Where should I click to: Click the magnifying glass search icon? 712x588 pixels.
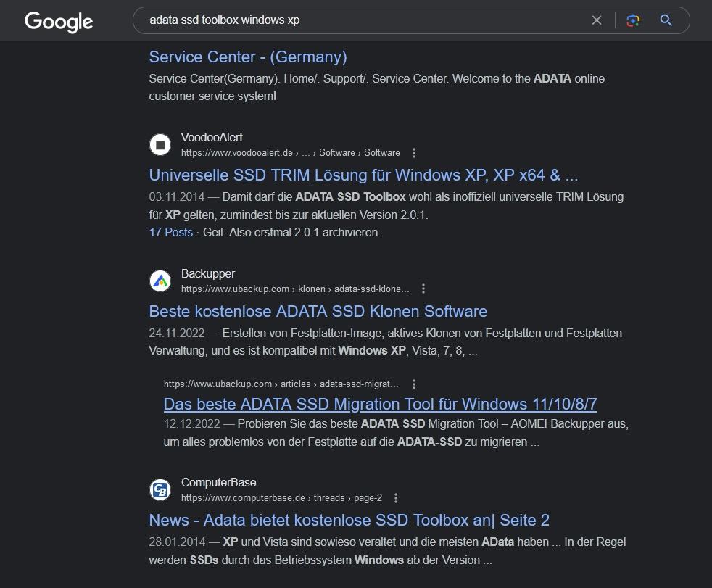(x=666, y=20)
